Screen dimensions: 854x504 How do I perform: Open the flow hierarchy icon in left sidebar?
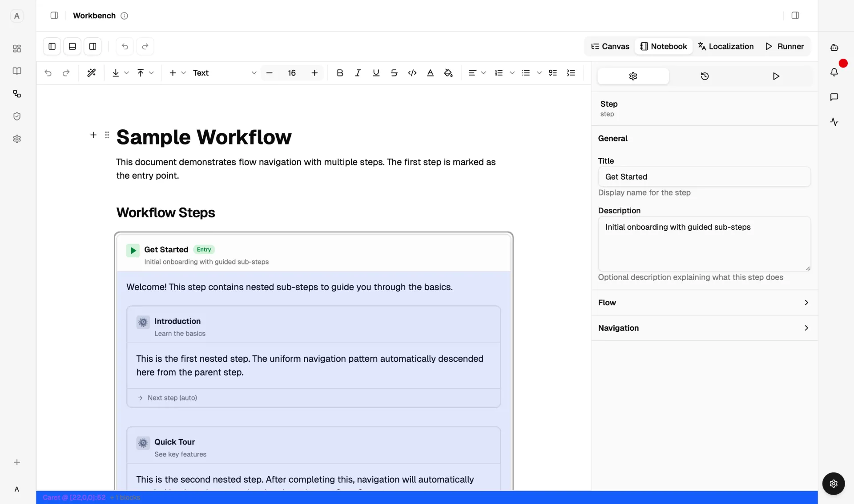(17, 94)
